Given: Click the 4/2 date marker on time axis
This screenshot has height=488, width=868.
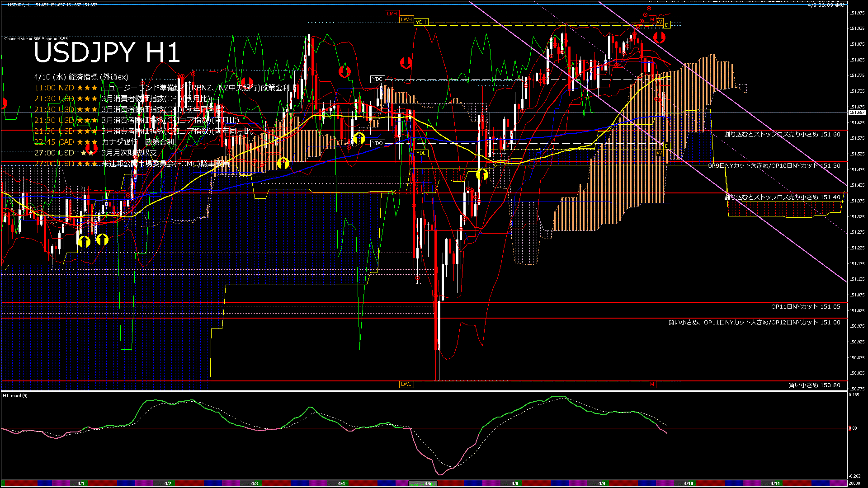Looking at the screenshot, I should (x=168, y=483).
